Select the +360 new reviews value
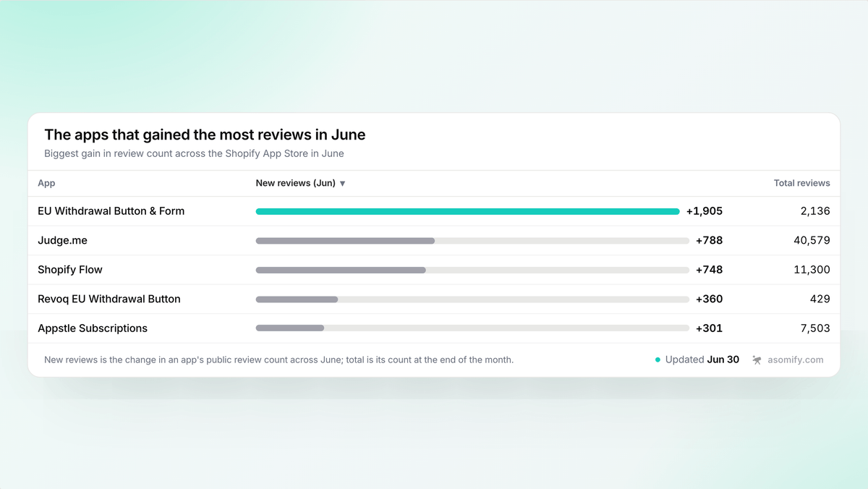The width and height of the screenshot is (868, 489). [709, 299]
